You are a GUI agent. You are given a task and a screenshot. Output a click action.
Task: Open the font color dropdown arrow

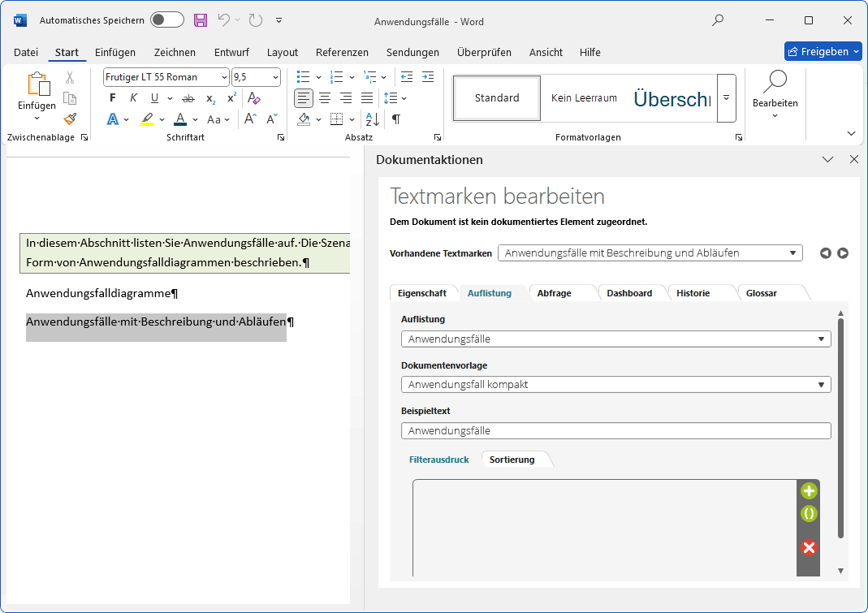[x=196, y=119]
